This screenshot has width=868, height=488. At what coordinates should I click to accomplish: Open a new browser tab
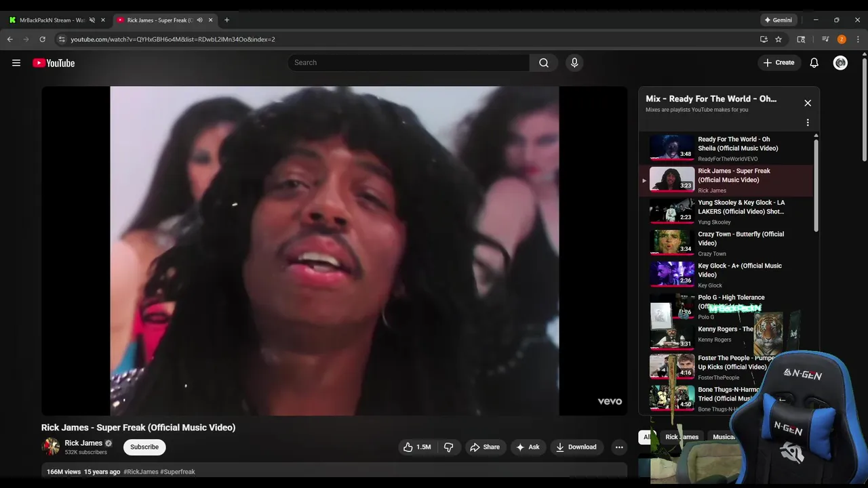(x=226, y=20)
